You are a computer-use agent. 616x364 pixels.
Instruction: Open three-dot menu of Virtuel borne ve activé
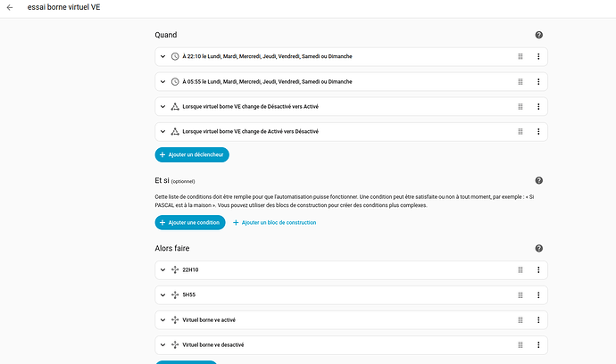[x=538, y=320]
